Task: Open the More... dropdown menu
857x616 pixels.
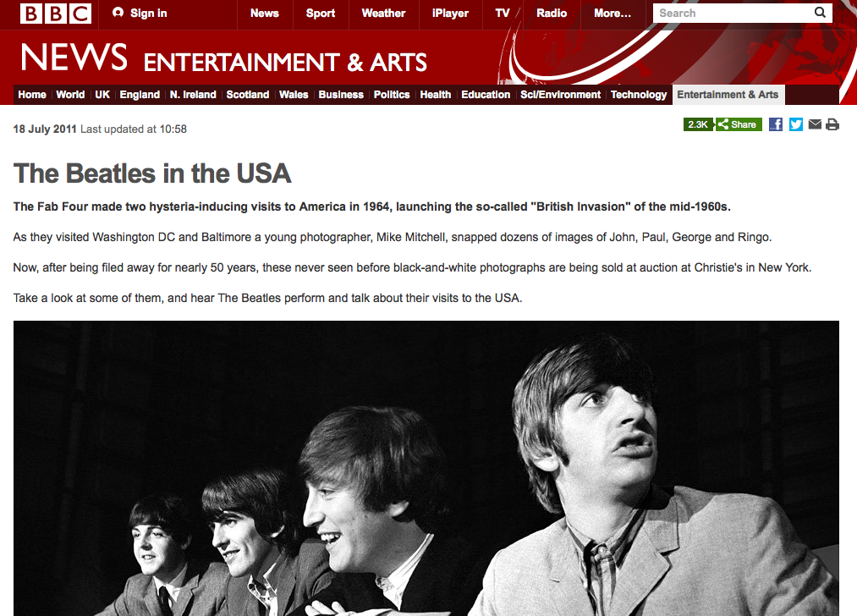Action: [613, 14]
